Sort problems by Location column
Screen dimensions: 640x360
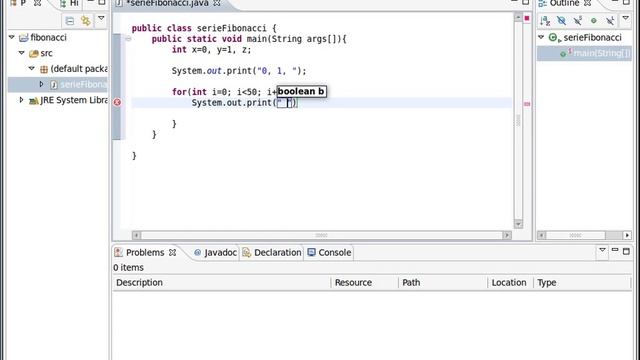[x=510, y=282]
